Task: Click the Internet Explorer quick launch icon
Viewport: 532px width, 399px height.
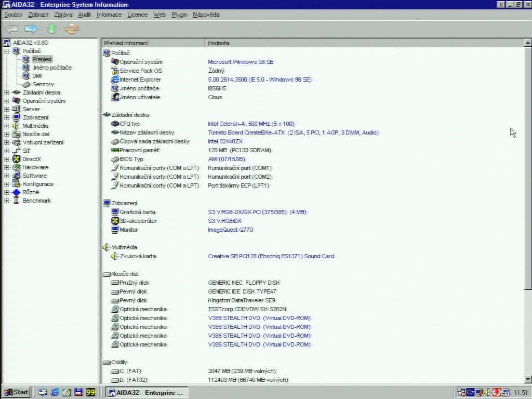Action: tap(55, 392)
